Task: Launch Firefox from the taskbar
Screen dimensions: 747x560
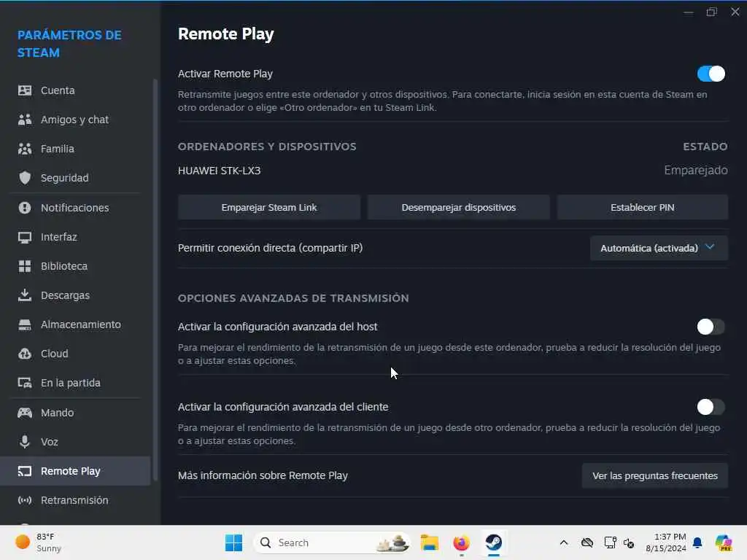Action: point(461,542)
